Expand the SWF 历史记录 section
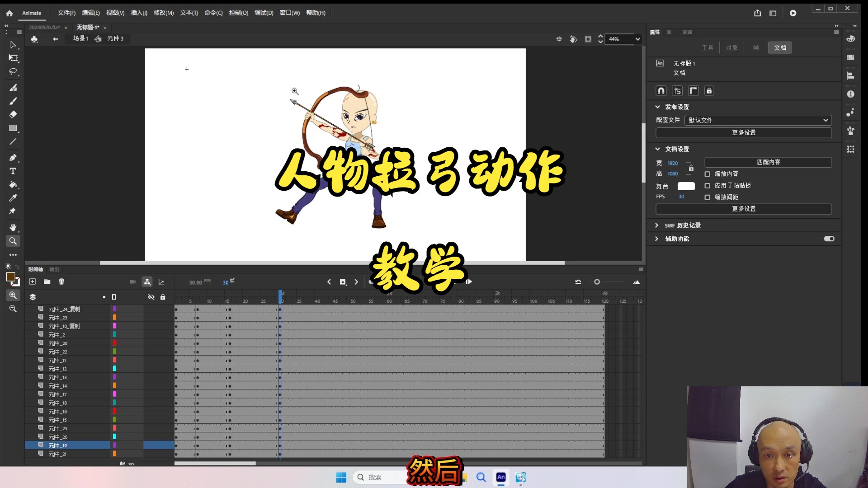The width and height of the screenshot is (868, 488). click(658, 225)
